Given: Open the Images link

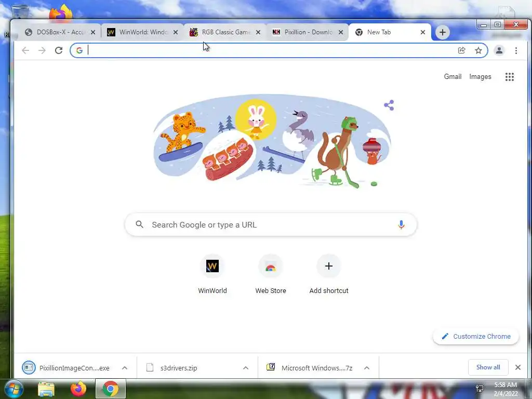Looking at the screenshot, I should coord(480,77).
